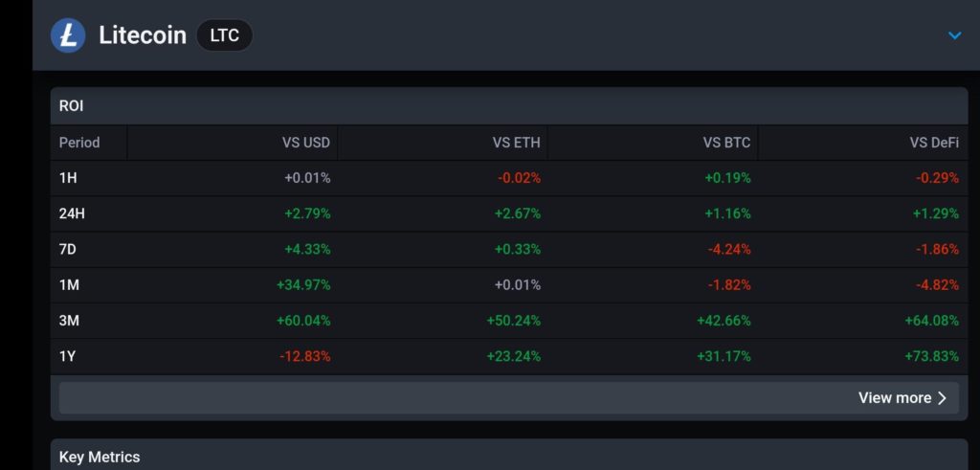Screen dimensions: 980x470
Task: Click 1M VS BTC -1.82% value
Action: [x=729, y=285]
